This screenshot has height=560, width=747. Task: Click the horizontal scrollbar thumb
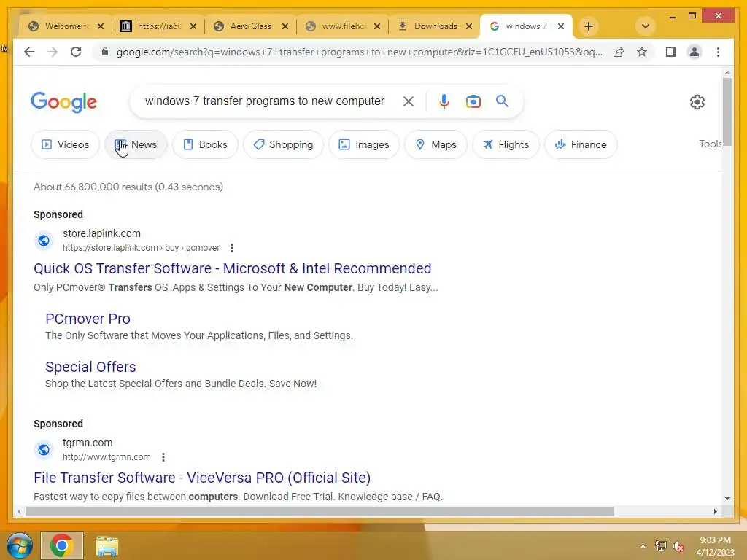pyautogui.click(x=320, y=511)
